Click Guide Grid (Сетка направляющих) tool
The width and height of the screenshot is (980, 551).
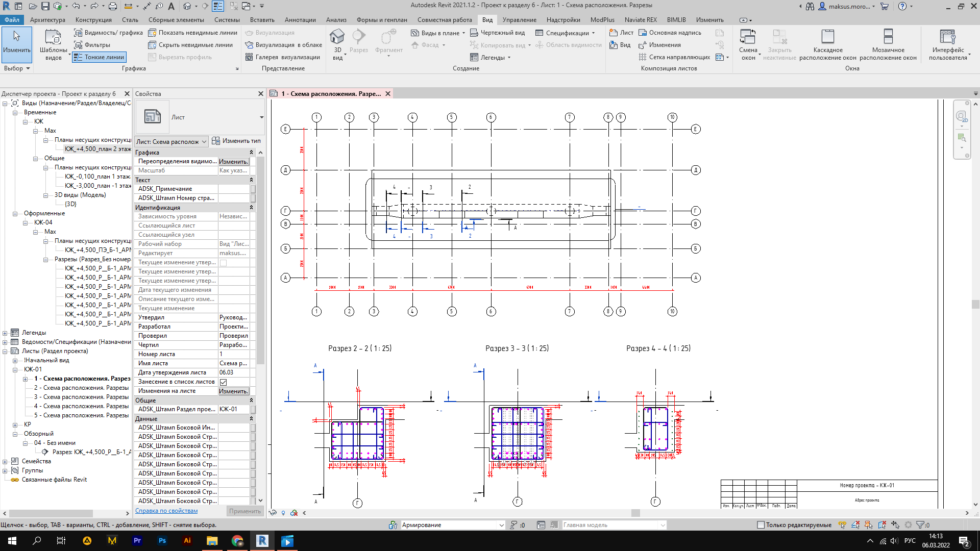click(x=674, y=57)
